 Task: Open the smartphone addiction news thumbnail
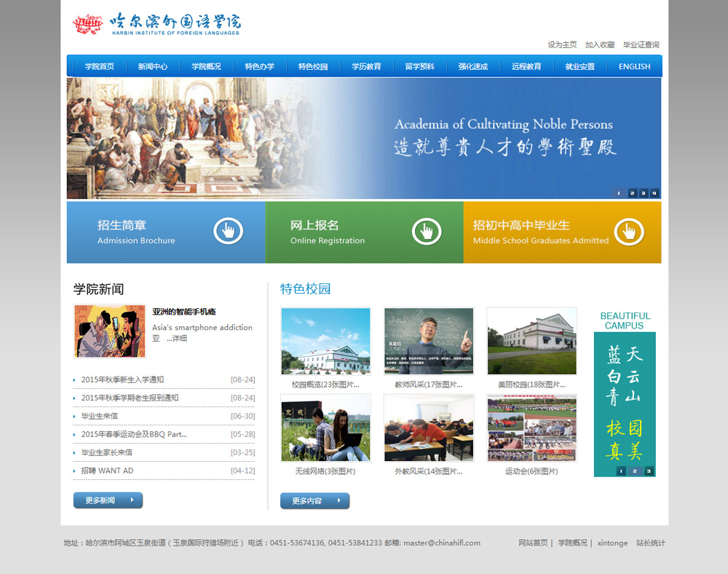[x=110, y=331]
